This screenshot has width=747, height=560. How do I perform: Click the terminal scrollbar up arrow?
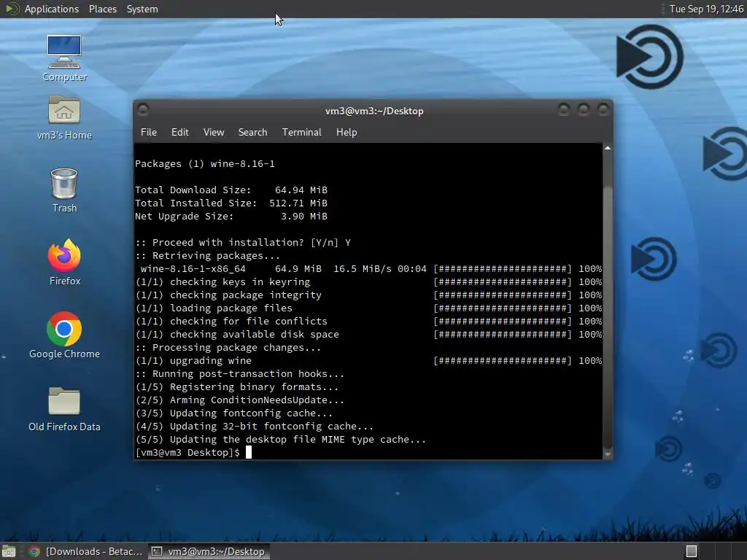[x=608, y=149]
